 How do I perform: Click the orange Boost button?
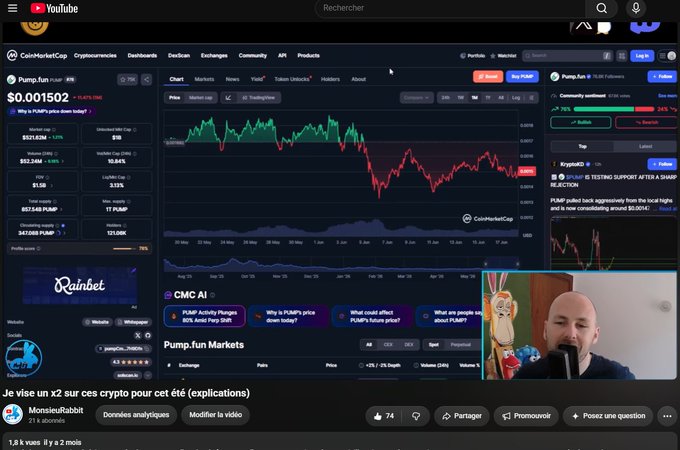click(x=488, y=77)
